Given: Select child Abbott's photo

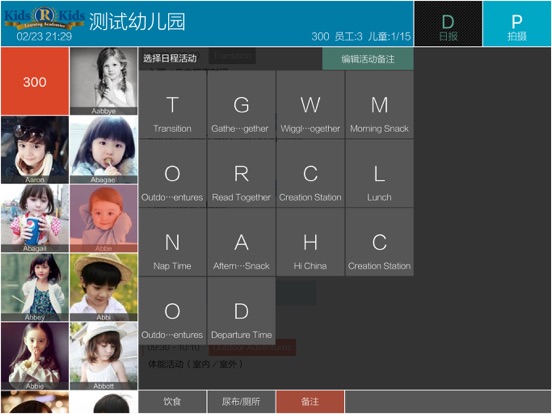Looking at the screenshot, I should (104, 356).
